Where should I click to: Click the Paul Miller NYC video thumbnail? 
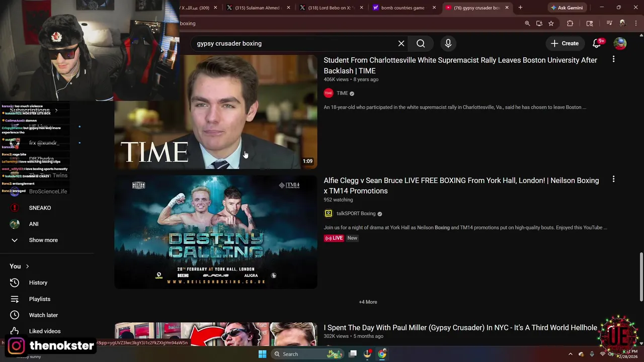pos(216,334)
